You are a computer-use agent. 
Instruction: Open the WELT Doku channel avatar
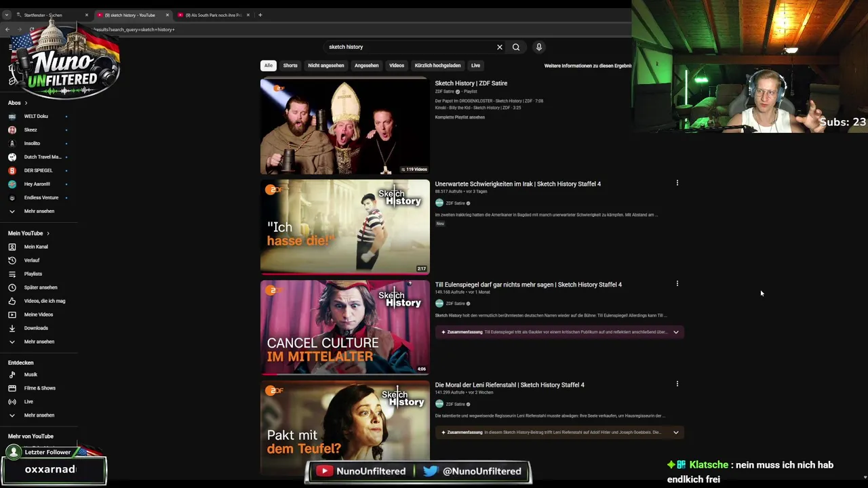(12, 116)
